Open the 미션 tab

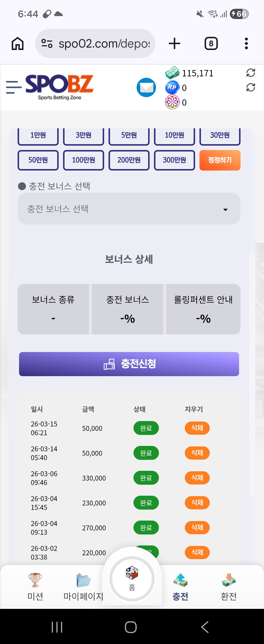point(35,586)
